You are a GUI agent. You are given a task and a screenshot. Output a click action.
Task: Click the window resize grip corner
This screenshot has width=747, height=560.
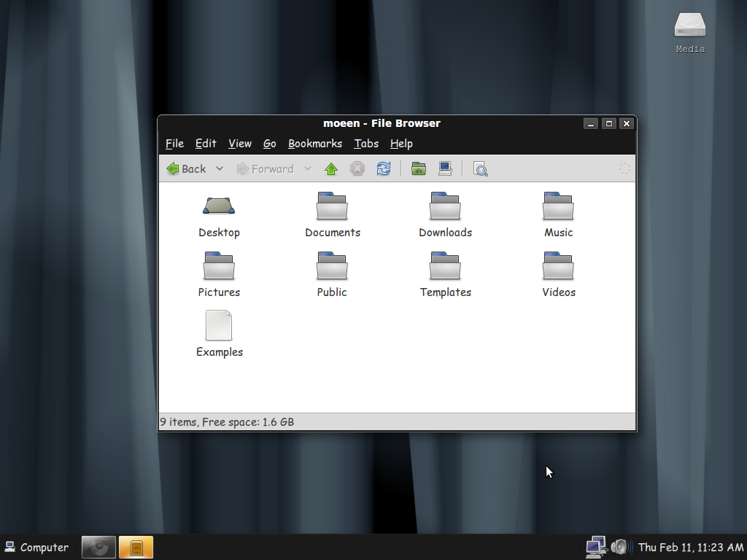[631, 426]
